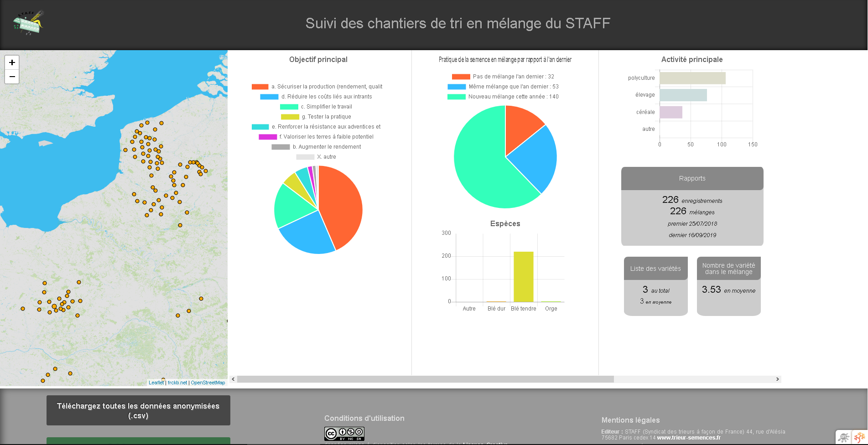Zoom in on the map

coord(12,62)
